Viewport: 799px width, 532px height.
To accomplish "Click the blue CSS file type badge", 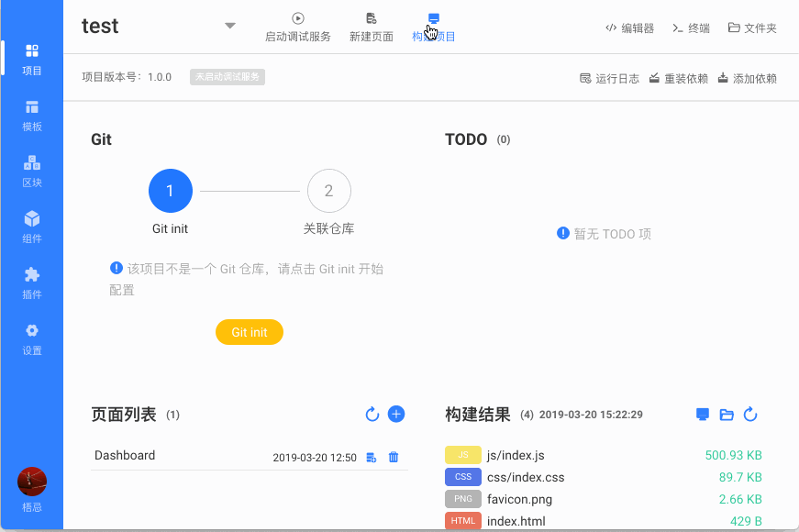I will (x=463, y=476).
